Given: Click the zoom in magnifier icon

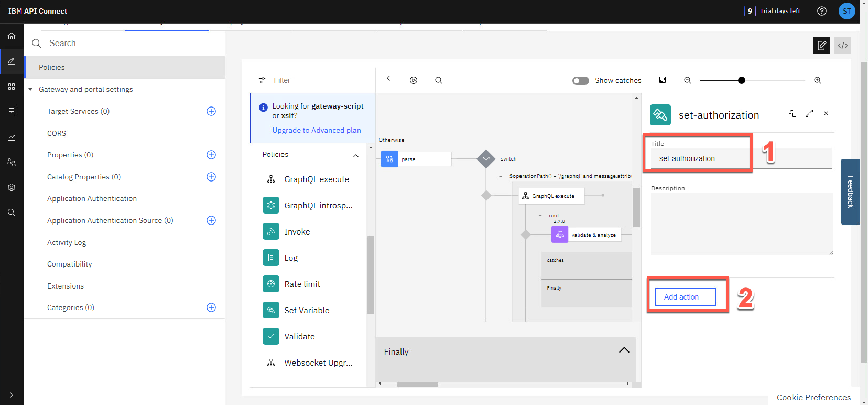Looking at the screenshot, I should 817,80.
